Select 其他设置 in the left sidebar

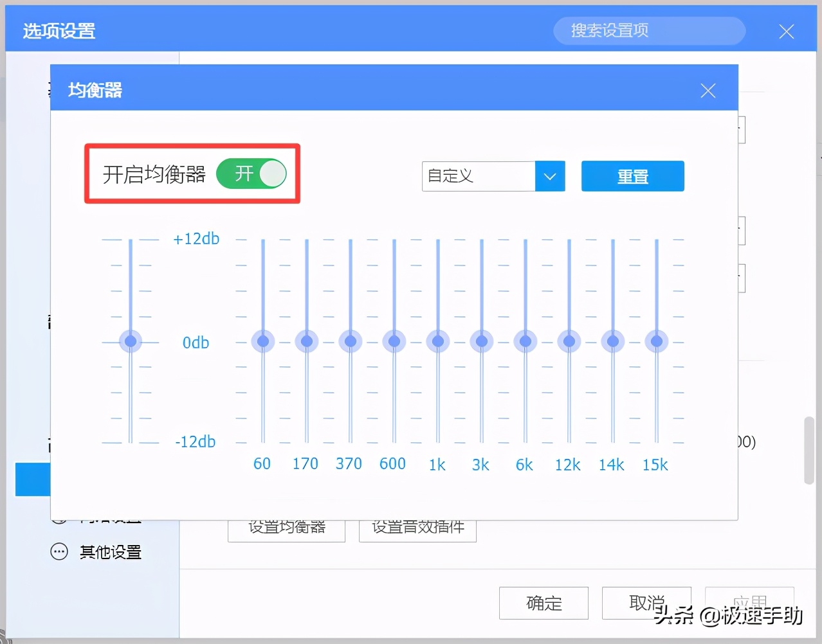(109, 551)
